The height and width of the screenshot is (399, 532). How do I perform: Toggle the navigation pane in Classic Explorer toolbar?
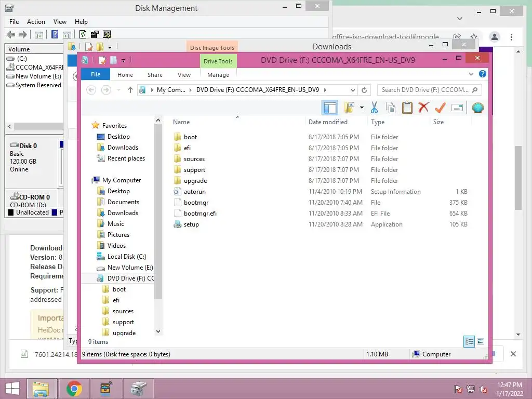pos(330,108)
